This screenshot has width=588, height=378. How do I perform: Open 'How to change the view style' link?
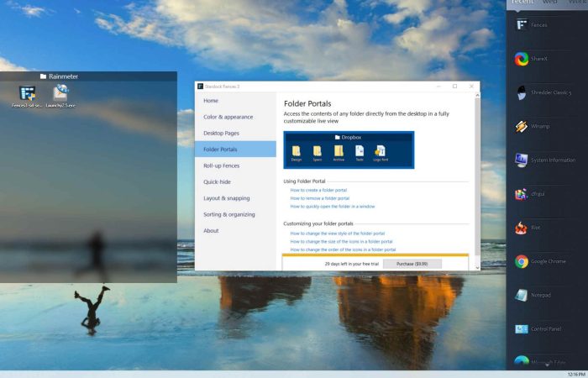click(x=338, y=234)
